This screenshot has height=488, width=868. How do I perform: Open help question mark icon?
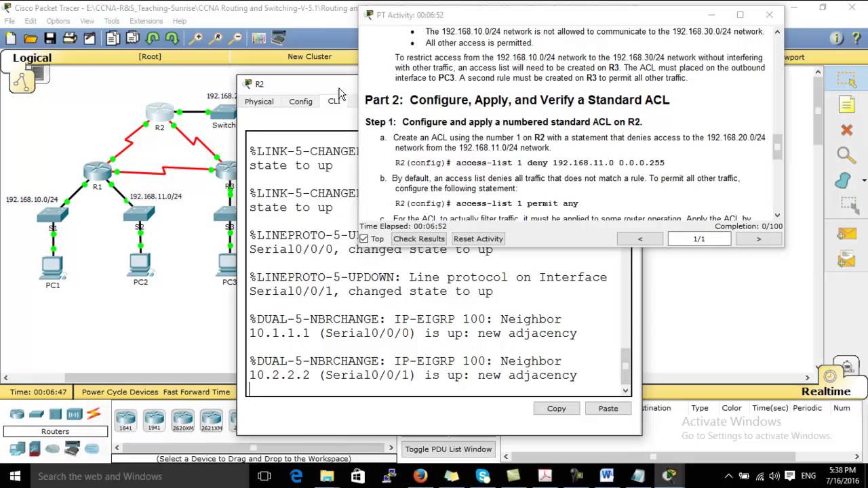click(856, 39)
